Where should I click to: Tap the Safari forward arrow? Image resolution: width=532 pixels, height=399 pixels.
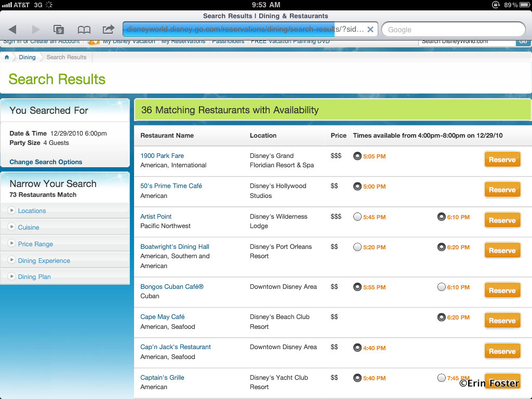pyautogui.click(x=35, y=30)
